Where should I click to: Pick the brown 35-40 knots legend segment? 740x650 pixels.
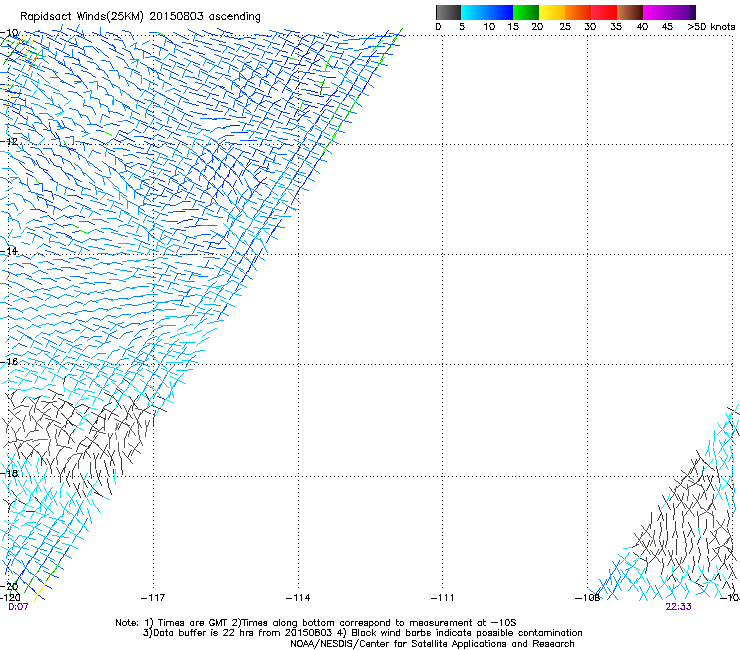pos(630,12)
